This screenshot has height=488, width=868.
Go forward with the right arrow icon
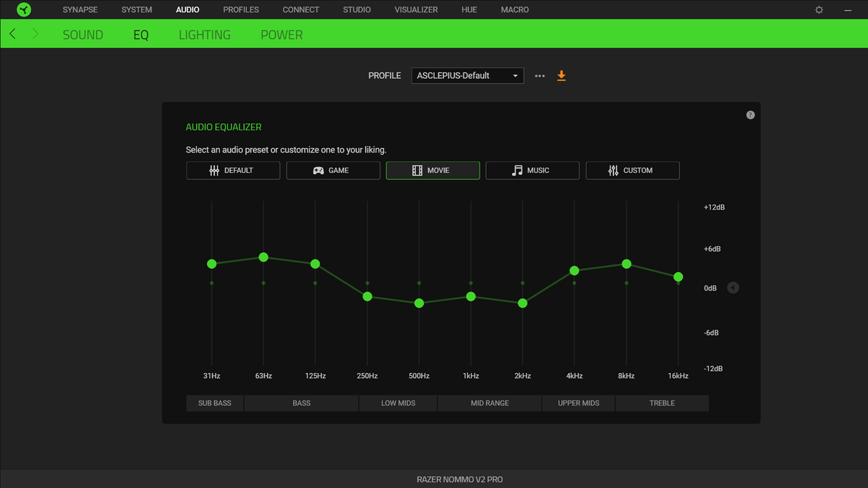point(35,34)
